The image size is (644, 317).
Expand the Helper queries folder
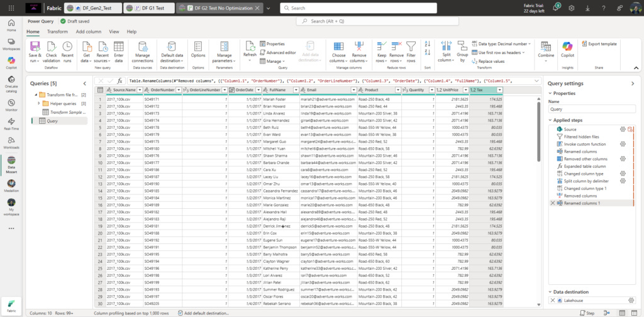(38, 104)
